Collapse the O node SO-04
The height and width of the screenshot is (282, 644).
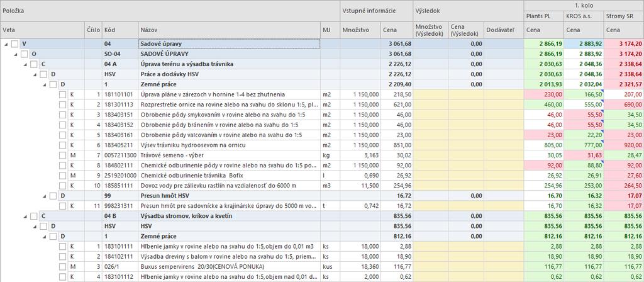tap(16, 54)
